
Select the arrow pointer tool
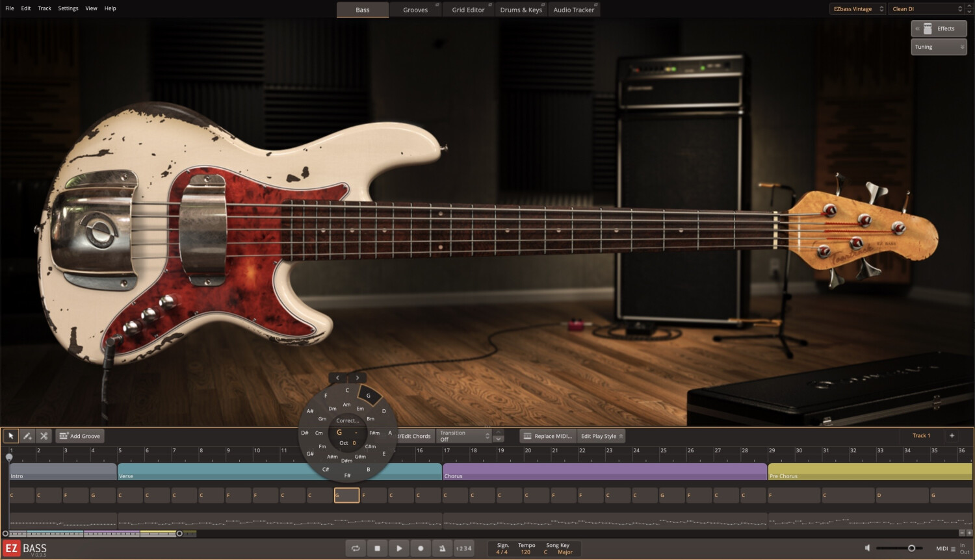(x=11, y=436)
